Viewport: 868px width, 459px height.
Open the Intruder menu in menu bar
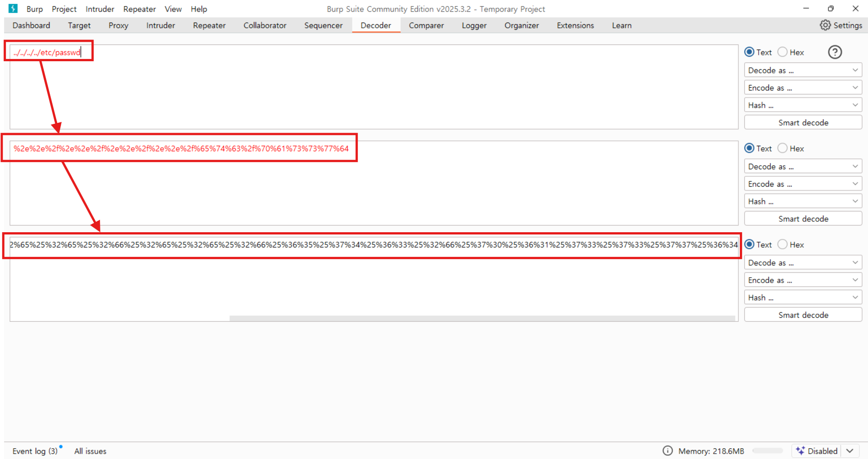tap(100, 9)
